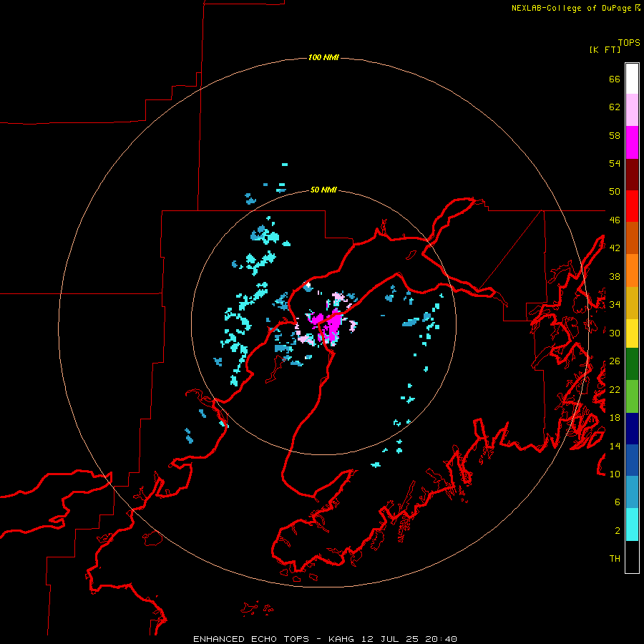Click the 66 legend value label
The width and height of the screenshot is (644, 644).
click(x=615, y=79)
